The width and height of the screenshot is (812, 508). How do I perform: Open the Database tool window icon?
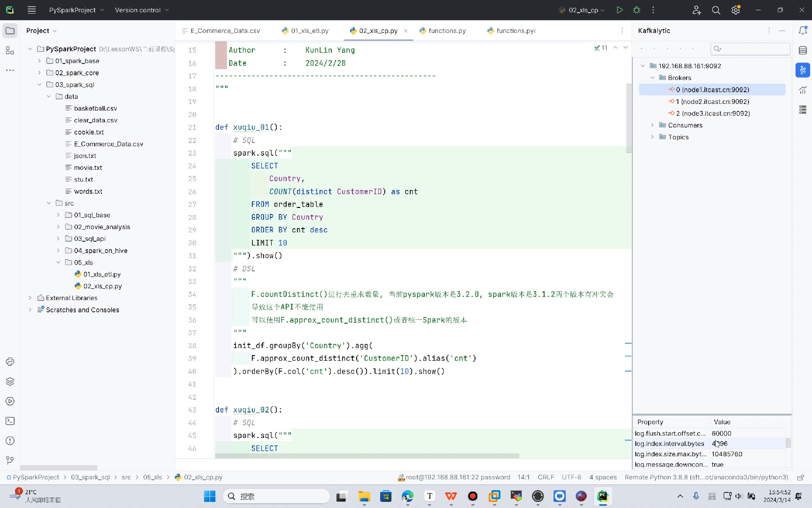coord(803,50)
